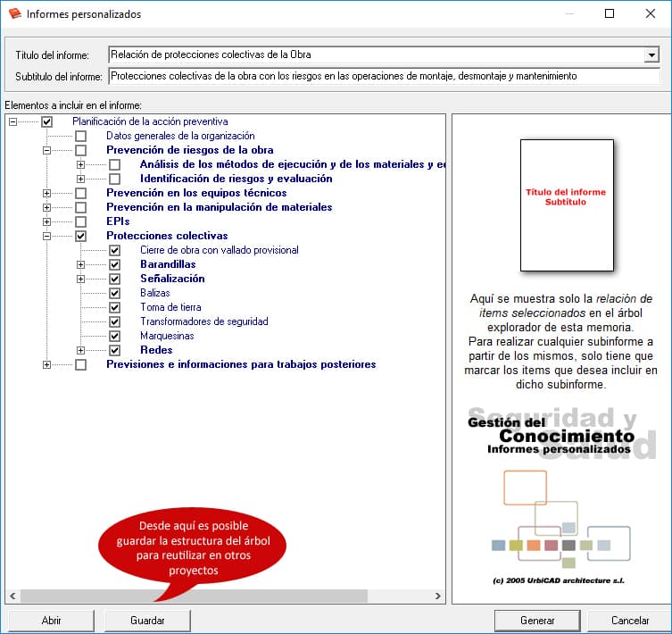672x634 pixels.
Task: Check Previsiones e informaciones para trabajos posteriores
Action: [80, 364]
